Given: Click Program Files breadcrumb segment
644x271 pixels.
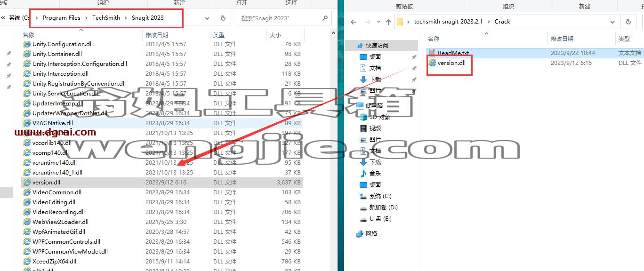Looking at the screenshot, I should point(62,18).
